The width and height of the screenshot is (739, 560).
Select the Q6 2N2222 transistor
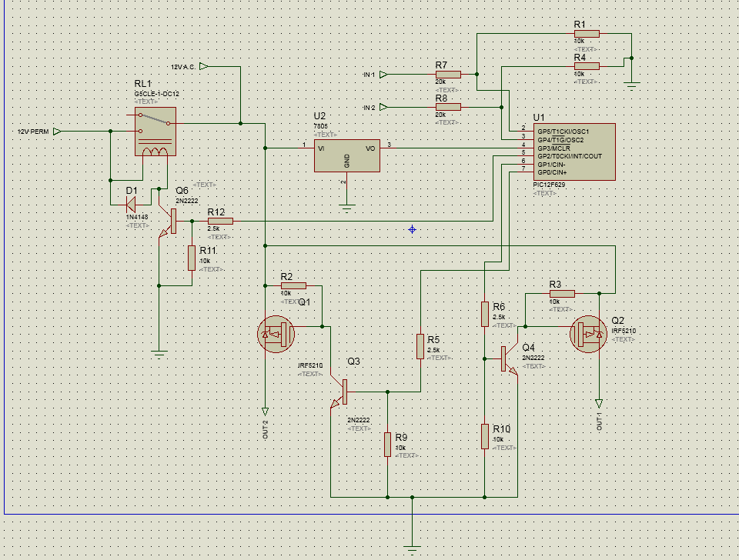(x=169, y=222)
